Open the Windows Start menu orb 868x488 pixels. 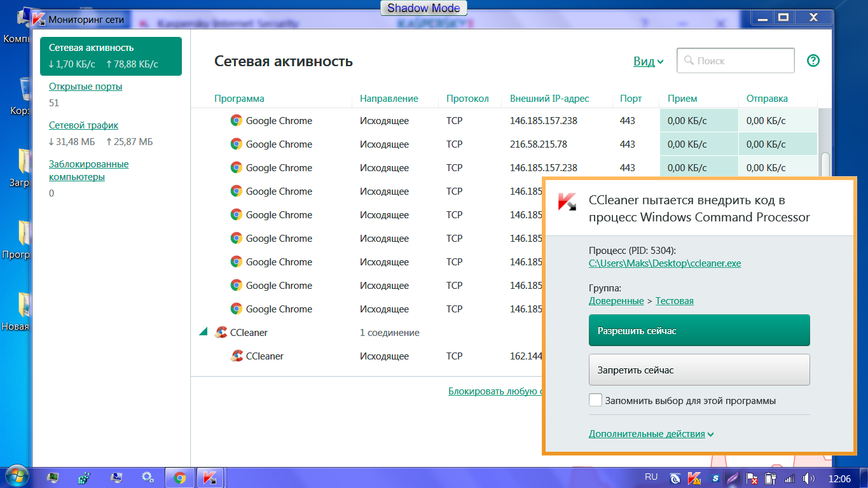tap(16, 476)
